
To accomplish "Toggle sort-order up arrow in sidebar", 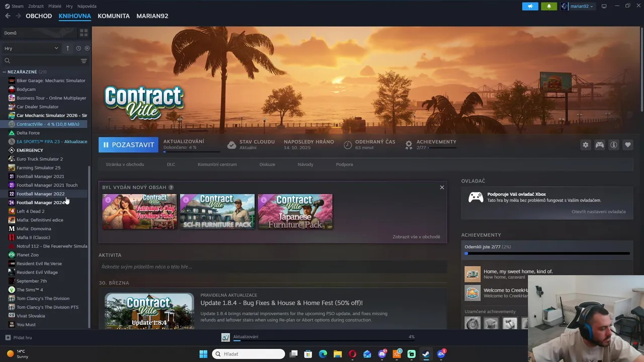I will click(67, 48).
